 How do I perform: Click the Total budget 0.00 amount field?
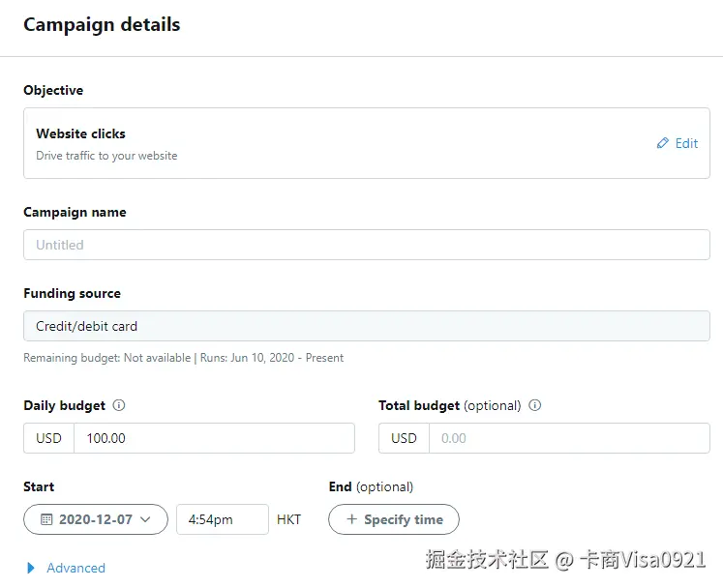coord(568,438)
